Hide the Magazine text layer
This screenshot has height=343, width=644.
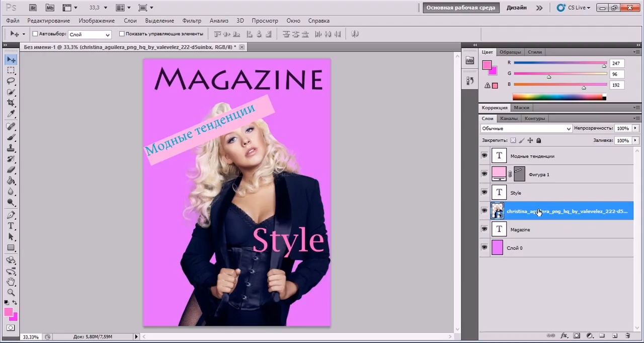coord(484,229)
